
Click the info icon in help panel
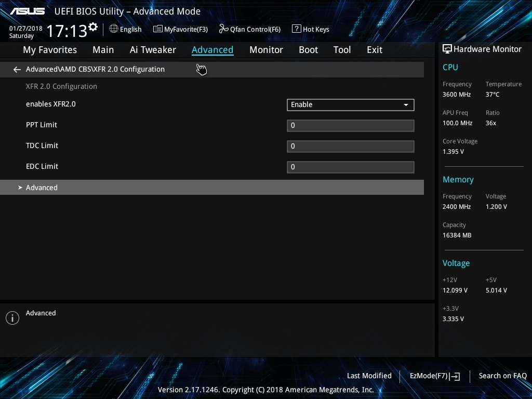[x=12, y=318]
